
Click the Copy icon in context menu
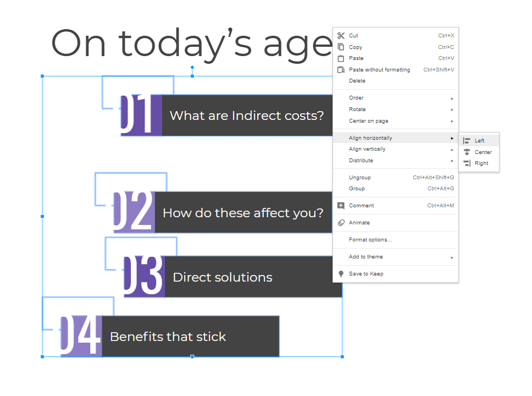[x=341, y=47]
